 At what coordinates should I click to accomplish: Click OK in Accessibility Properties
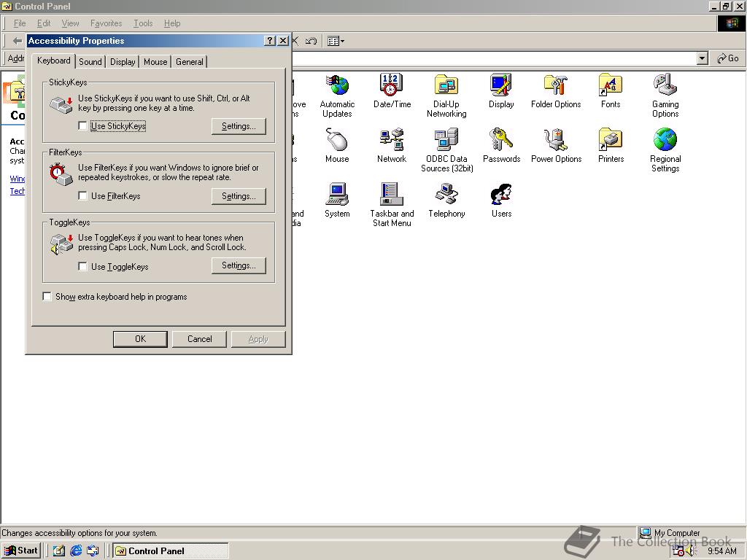click(140, 339)
